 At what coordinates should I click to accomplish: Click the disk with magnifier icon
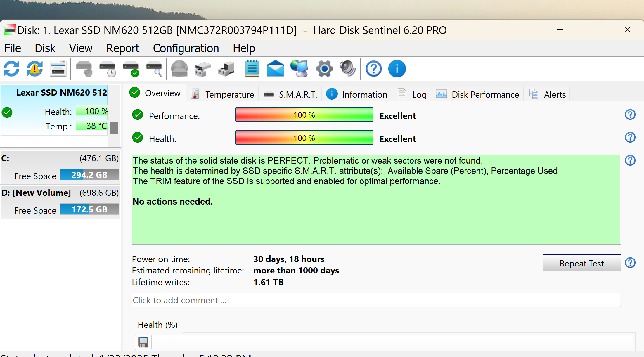pyautogui.click(x=154, y=69)
